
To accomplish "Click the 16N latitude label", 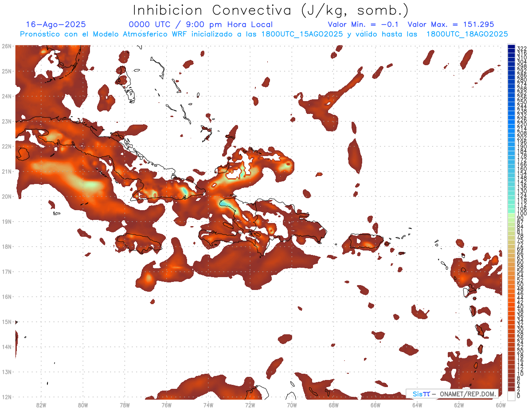I will (x=6, y=297).
